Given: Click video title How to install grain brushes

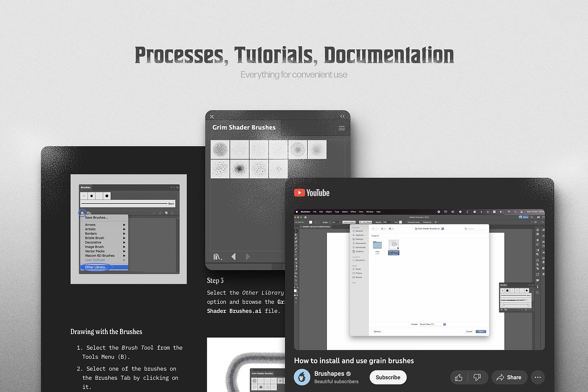Looking at the screenshot, I should tap(354, 361).
